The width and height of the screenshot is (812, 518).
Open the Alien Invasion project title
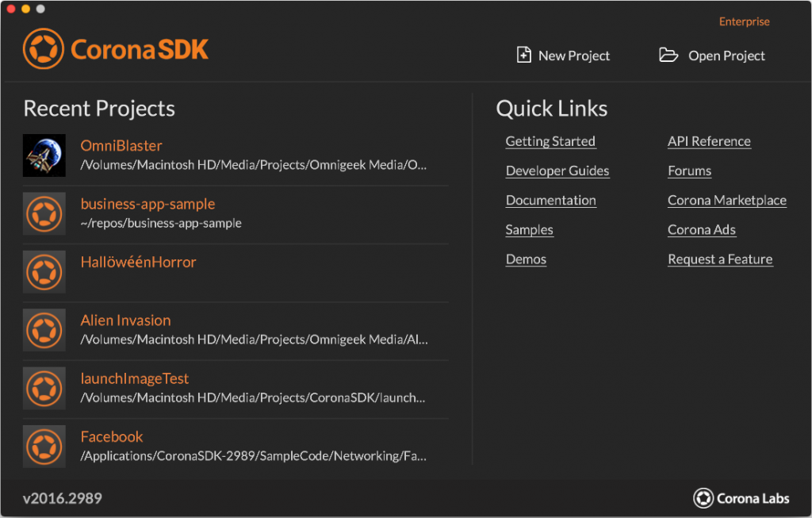point(125,320)
